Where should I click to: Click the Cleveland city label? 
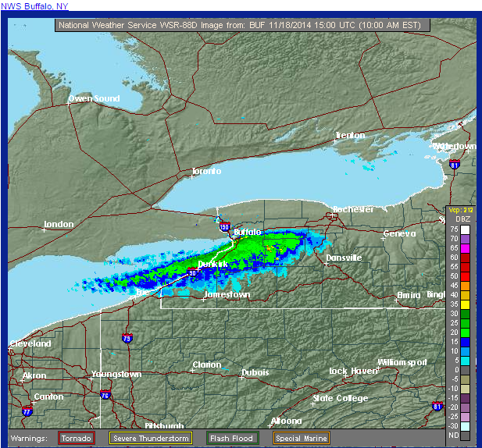(31, 343)
